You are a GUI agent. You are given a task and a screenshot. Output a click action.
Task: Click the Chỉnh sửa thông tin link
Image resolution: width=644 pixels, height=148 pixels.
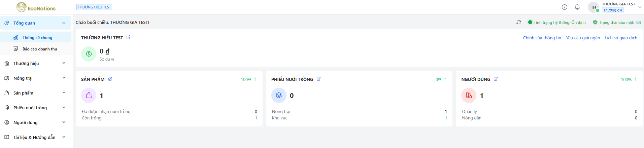[542, 38]
